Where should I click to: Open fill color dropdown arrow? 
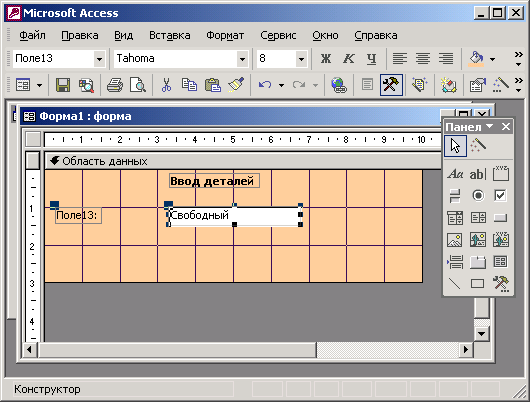click(492, 59)
